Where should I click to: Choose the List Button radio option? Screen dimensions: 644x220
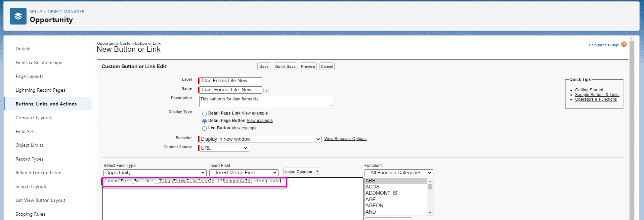click(x=204, y=129)
